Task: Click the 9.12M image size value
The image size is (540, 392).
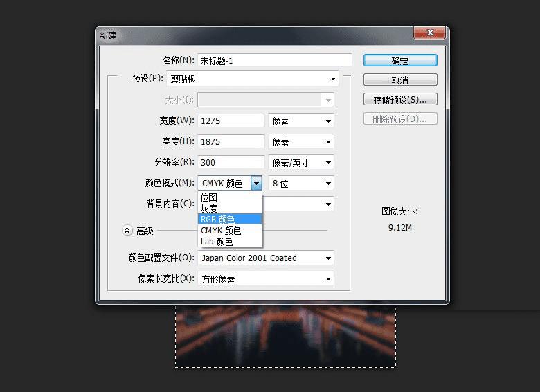Action: tap(400, 227)
